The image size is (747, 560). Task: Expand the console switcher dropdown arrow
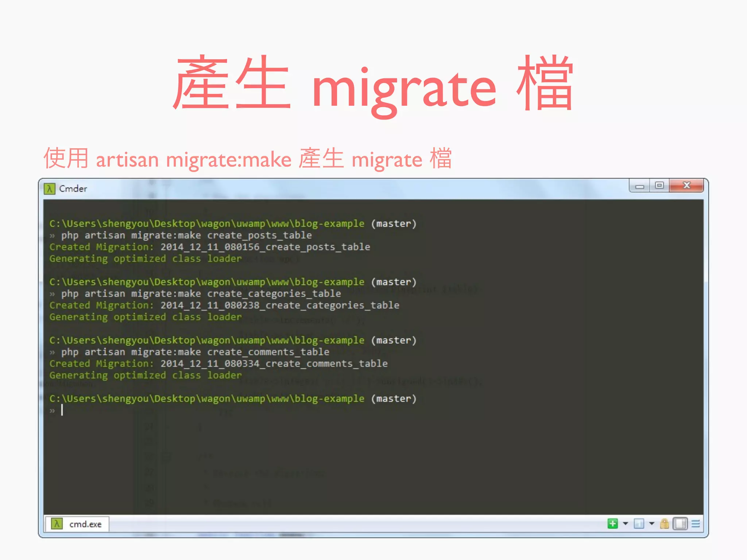point(652,524)
